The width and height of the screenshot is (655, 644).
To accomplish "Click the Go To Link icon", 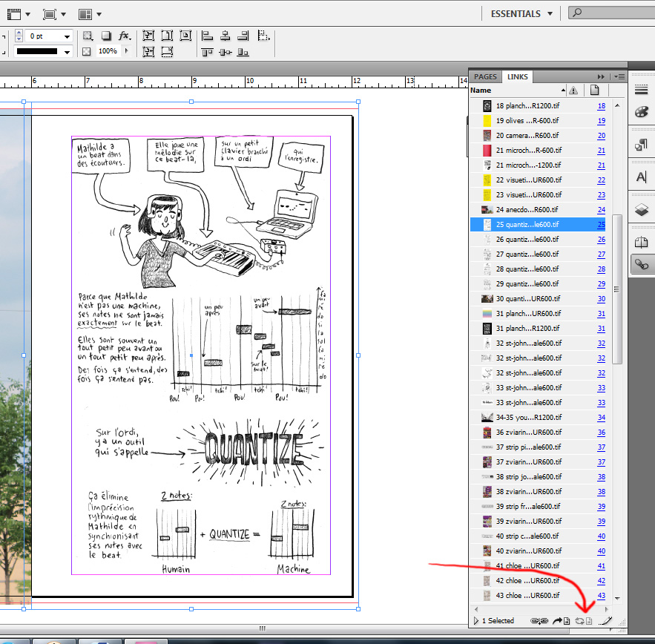I will point(560,620).
